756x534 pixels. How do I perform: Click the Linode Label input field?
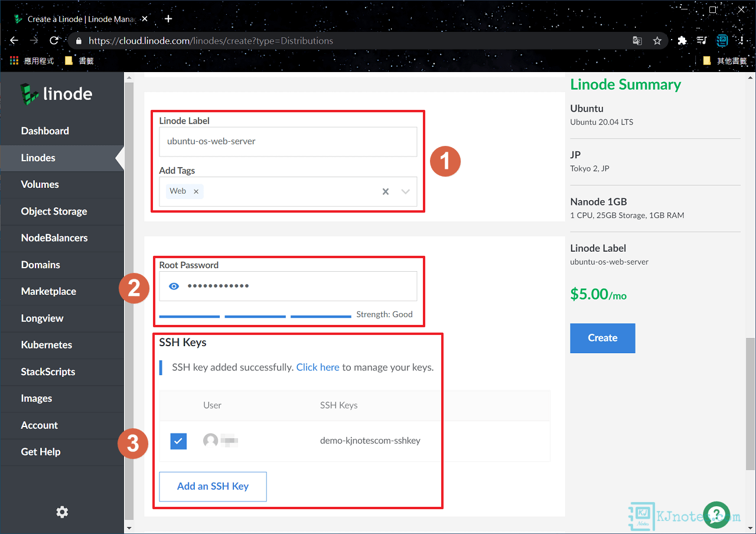point(288,142)
